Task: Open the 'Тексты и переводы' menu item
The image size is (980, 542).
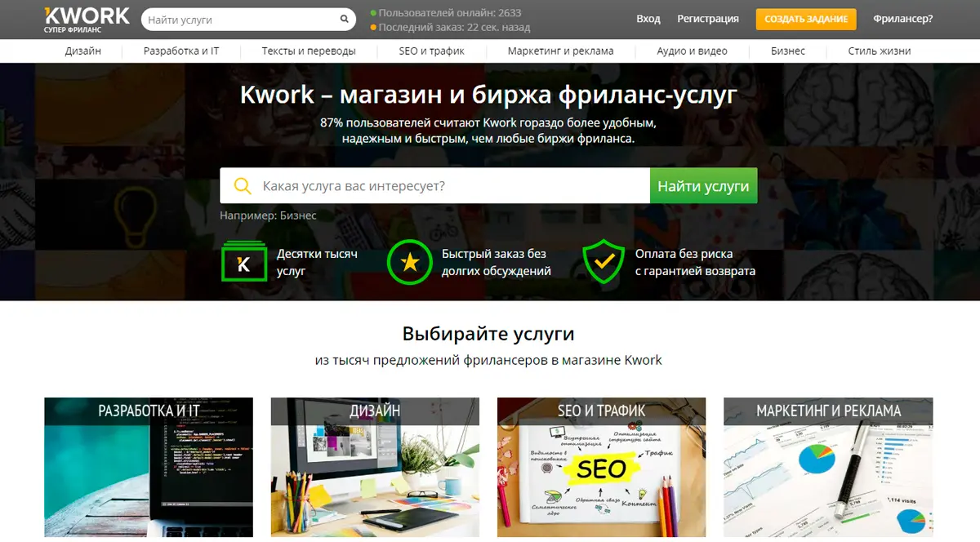Action: pyautogui.click(x=309, y=51)
